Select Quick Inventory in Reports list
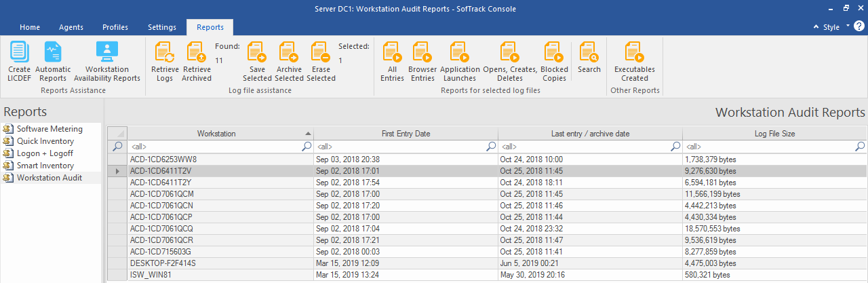Viewport: 868px width, 283px height. (x=45, y=141)
